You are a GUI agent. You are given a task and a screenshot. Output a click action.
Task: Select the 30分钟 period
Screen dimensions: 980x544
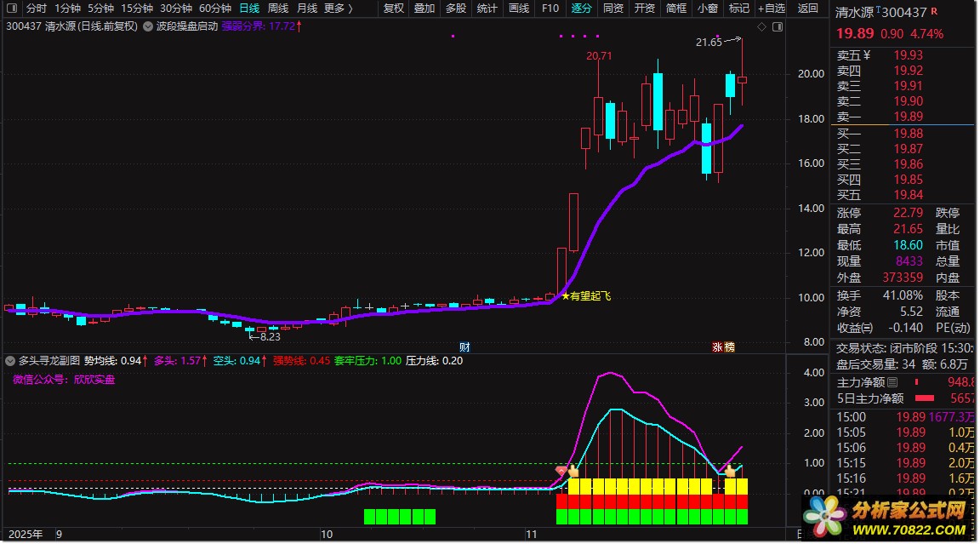175,9
